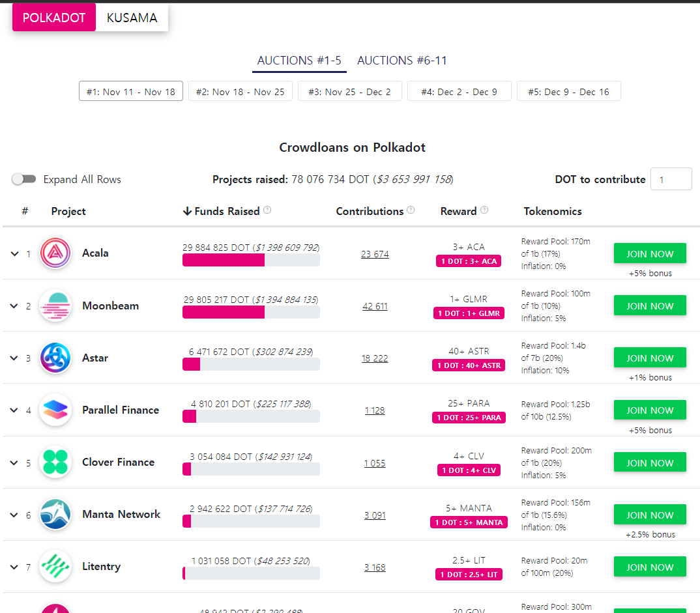Select auction #5: Dec 9 - Dec 16

coord(568,91)
